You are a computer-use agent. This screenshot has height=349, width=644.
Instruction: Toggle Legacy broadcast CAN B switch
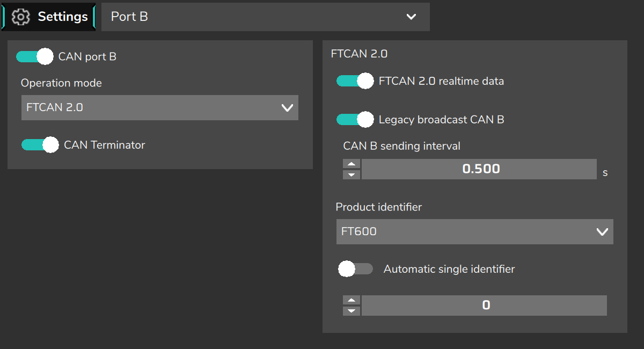355,119
